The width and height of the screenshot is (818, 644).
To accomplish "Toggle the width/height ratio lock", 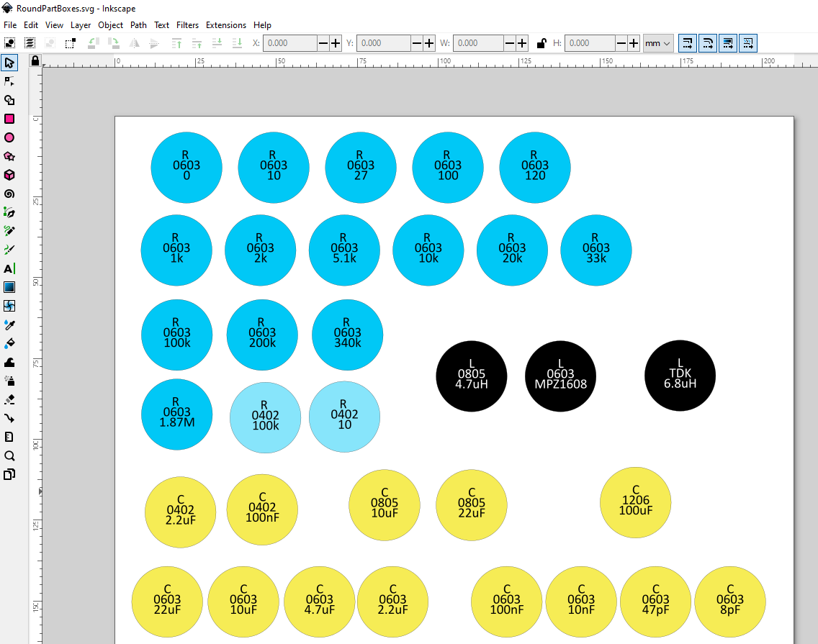I will tap(541, 43).
